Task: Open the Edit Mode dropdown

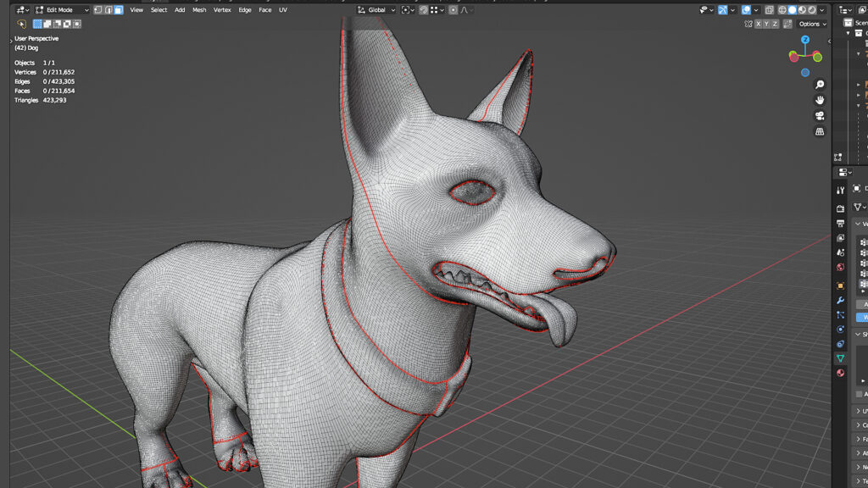Action: 62,10
